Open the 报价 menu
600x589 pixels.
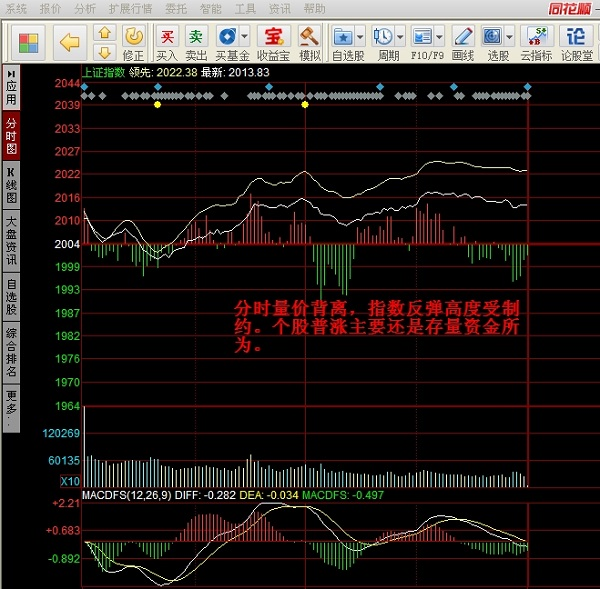(x=51, y=9)
